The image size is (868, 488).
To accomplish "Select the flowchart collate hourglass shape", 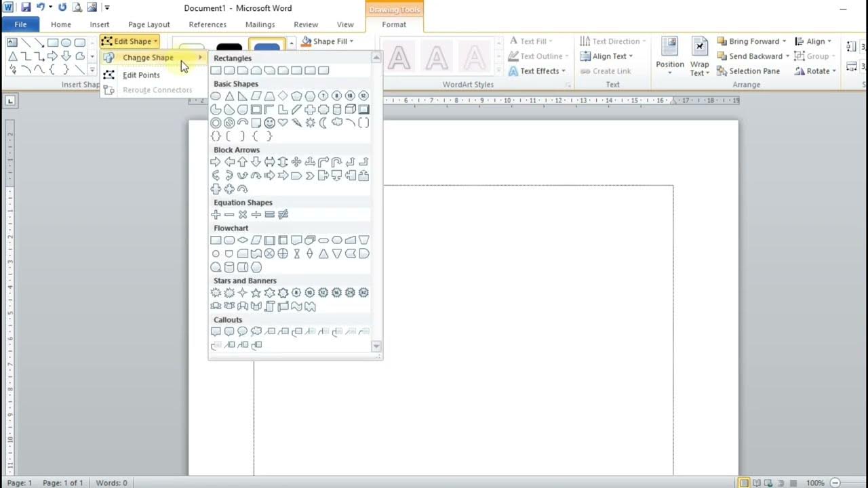I will pyautogui.click(x=296, y=253).
